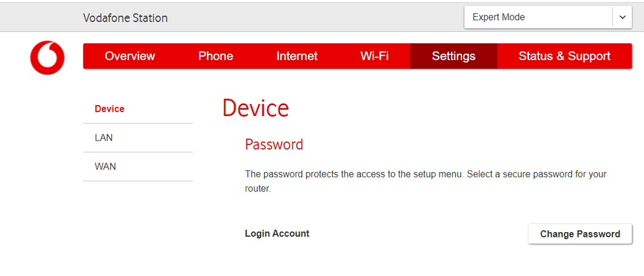The image size is (644, 276).
Task: Open the LAN sidebar item
Action: pyautogui.click(x=138, y=137)
